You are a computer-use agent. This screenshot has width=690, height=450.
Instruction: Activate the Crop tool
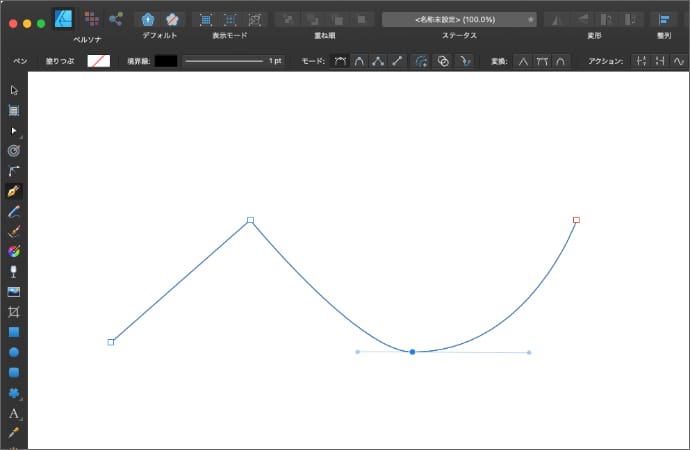tap(14, 312)
